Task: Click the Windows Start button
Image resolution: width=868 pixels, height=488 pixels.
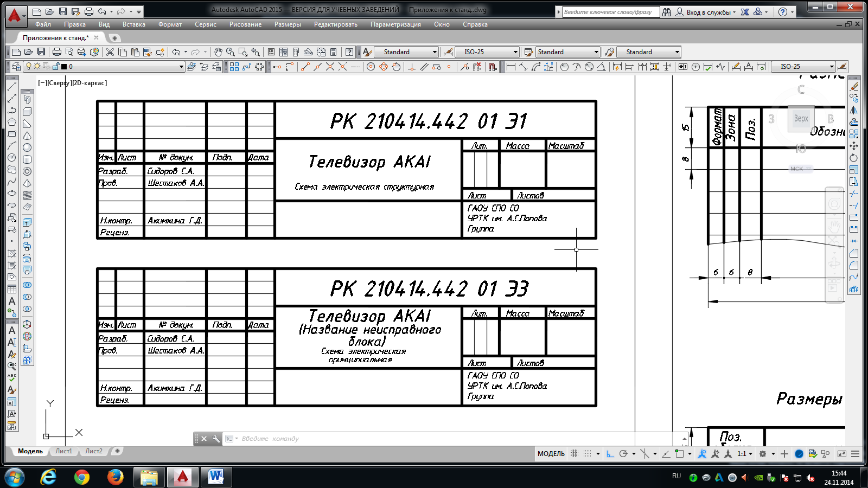Action: click(x=15, y=477)
